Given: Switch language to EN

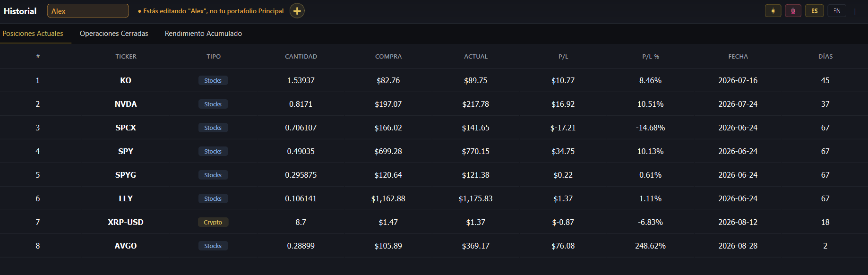Looking at the screenshot, I should (836, 11).
